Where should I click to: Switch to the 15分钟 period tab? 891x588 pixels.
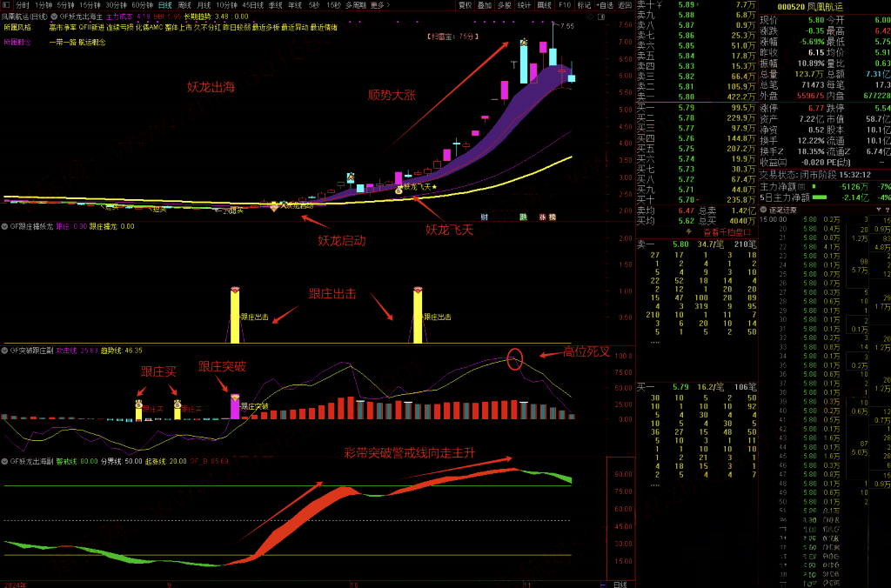point(90,4)
